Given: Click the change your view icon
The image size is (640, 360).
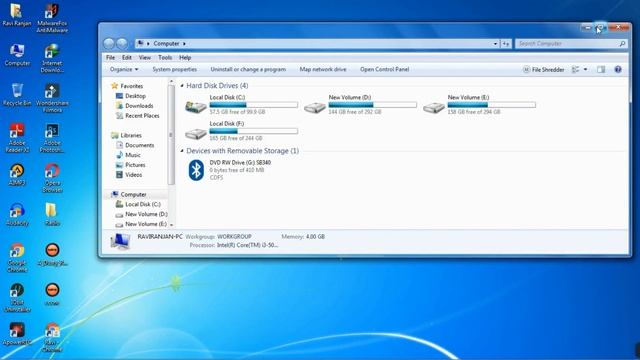Looking at the screenshot, I should coord(576,69).
